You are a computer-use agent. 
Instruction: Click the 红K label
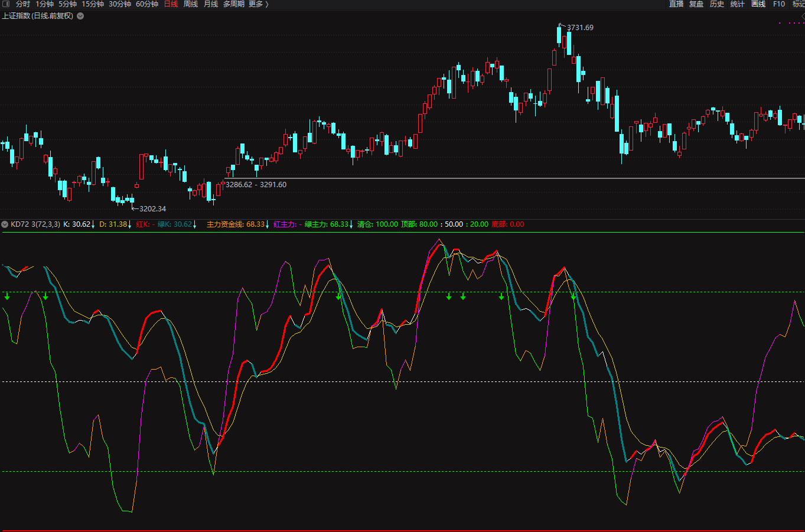coord(143,224)
